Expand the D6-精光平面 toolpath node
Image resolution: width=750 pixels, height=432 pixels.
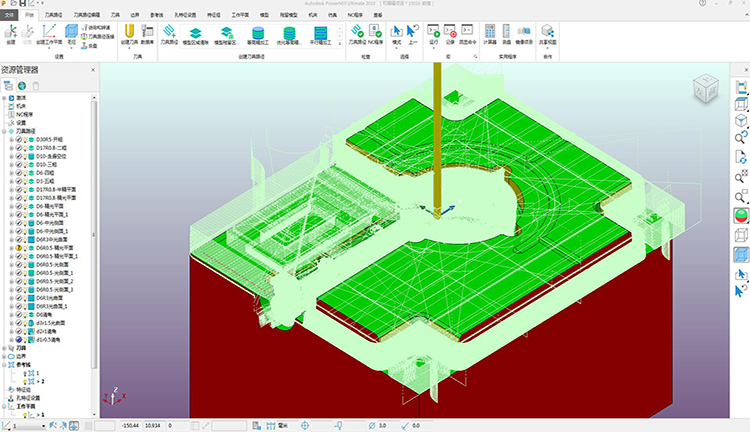click(x=11, y=206)
